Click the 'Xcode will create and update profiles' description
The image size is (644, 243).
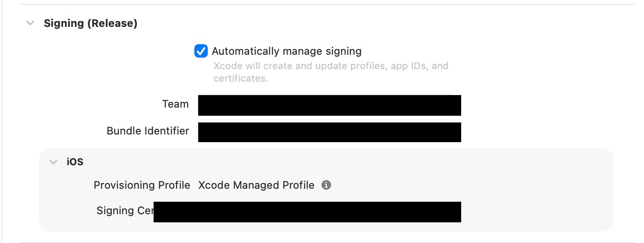(331, 66)
